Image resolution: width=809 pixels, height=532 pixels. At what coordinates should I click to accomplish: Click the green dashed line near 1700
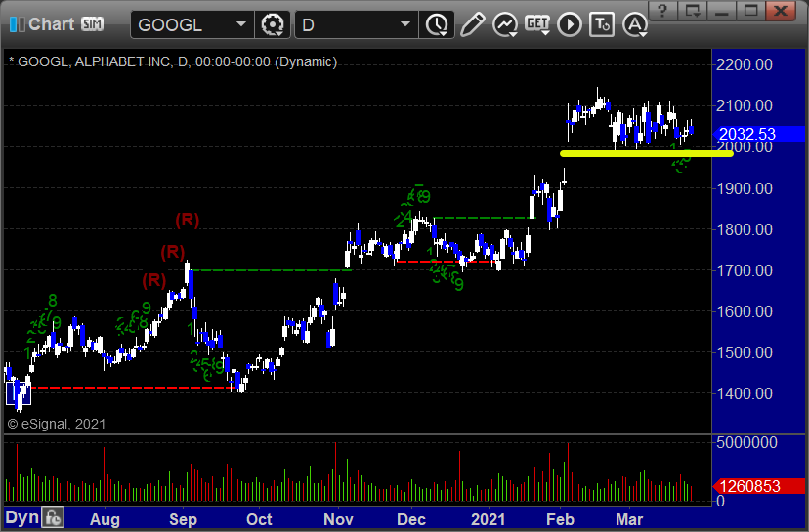[x=272, y=270]
